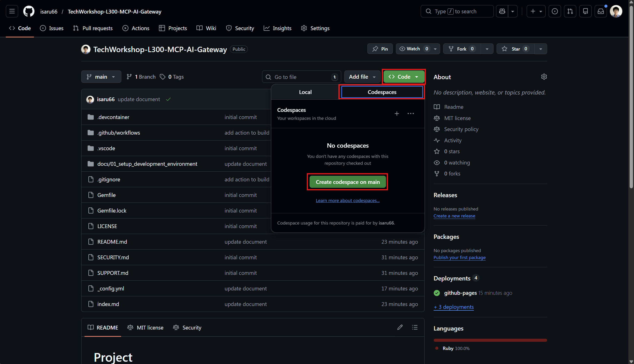Open the Pull requests tab

coord(93,28)
